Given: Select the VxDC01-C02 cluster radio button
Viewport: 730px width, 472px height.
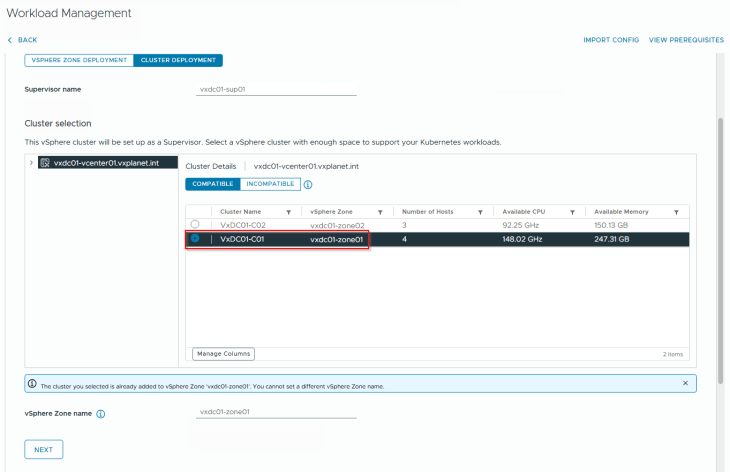Looking at the screenshot, I should (195, 225).
